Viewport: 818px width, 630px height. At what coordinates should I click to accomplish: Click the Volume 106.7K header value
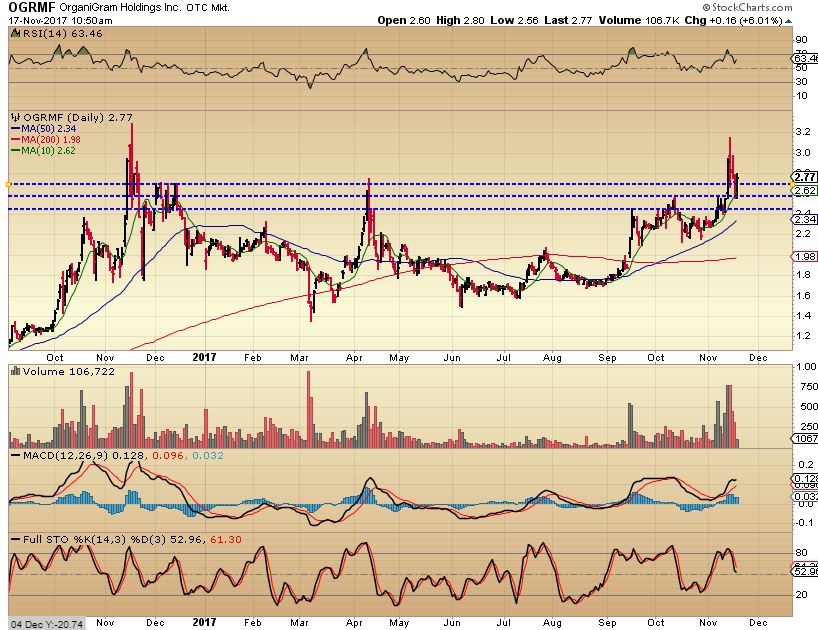[639, 20]
